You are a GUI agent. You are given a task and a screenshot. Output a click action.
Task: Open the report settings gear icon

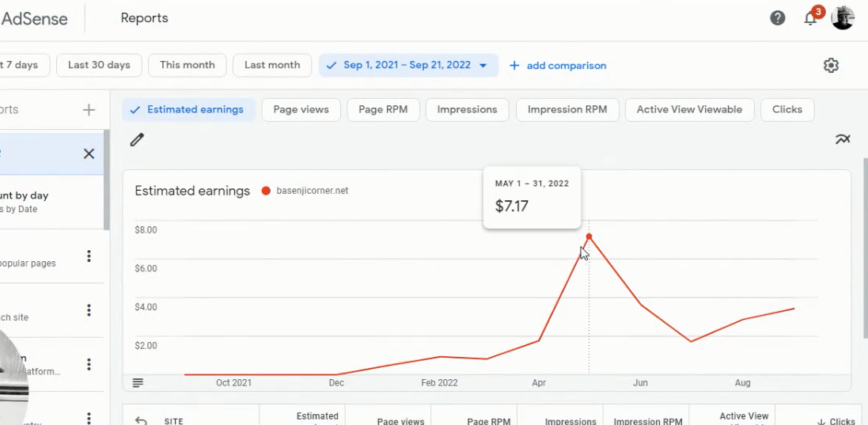(831, 66)
